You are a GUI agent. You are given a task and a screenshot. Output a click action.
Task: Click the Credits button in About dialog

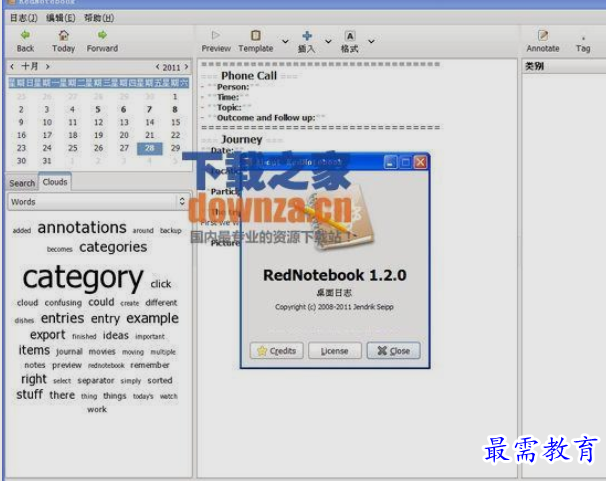tap(277, 351)
